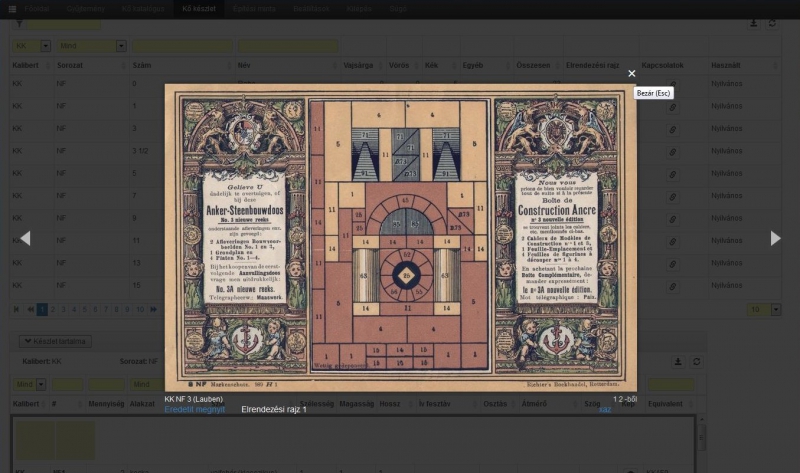Open the Beállítások menu
The image size is (800, 473).
[x=311, y=9]
